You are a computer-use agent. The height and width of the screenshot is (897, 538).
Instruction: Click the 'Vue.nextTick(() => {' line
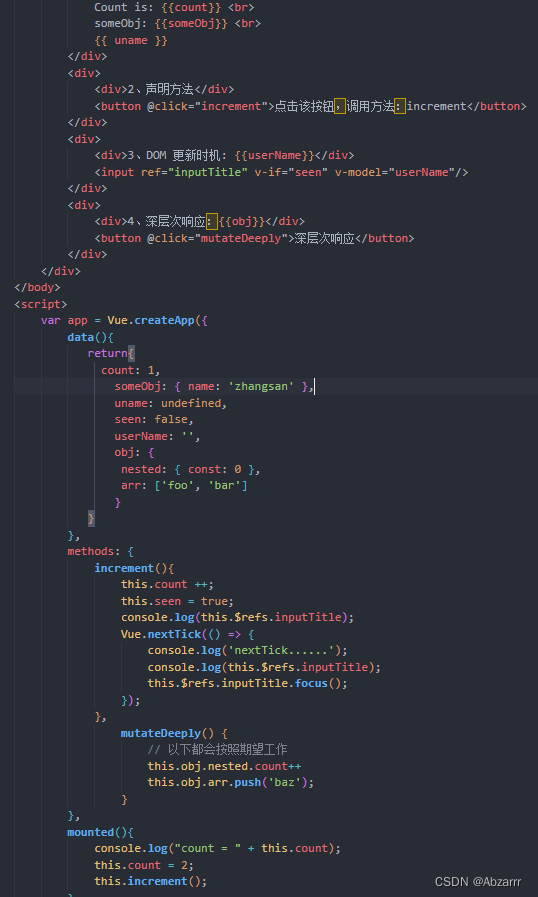click(x=188, y=634)
